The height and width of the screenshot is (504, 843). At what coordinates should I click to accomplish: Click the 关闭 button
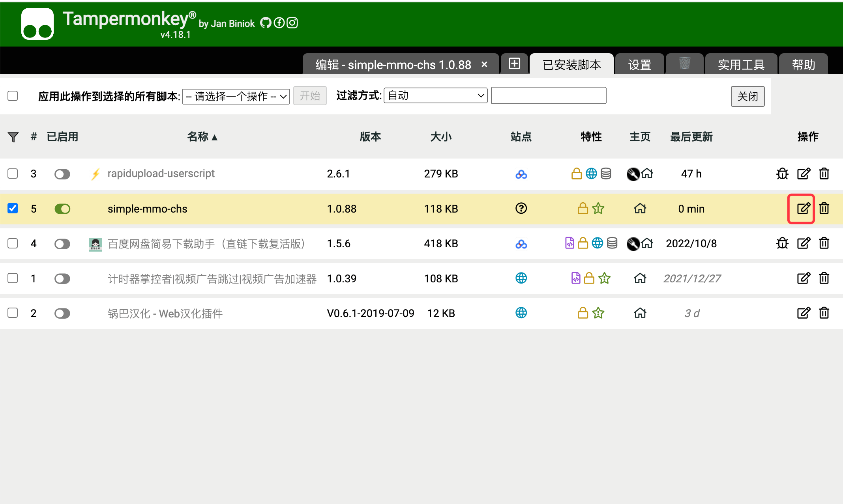747,96
